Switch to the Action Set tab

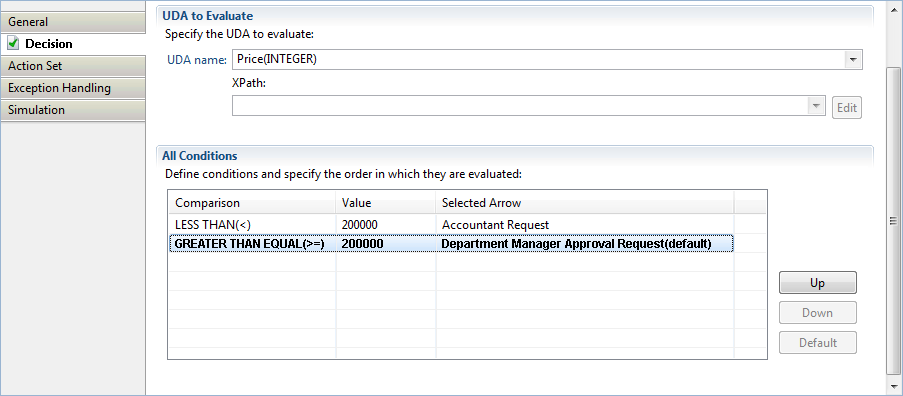coord(73,66)
